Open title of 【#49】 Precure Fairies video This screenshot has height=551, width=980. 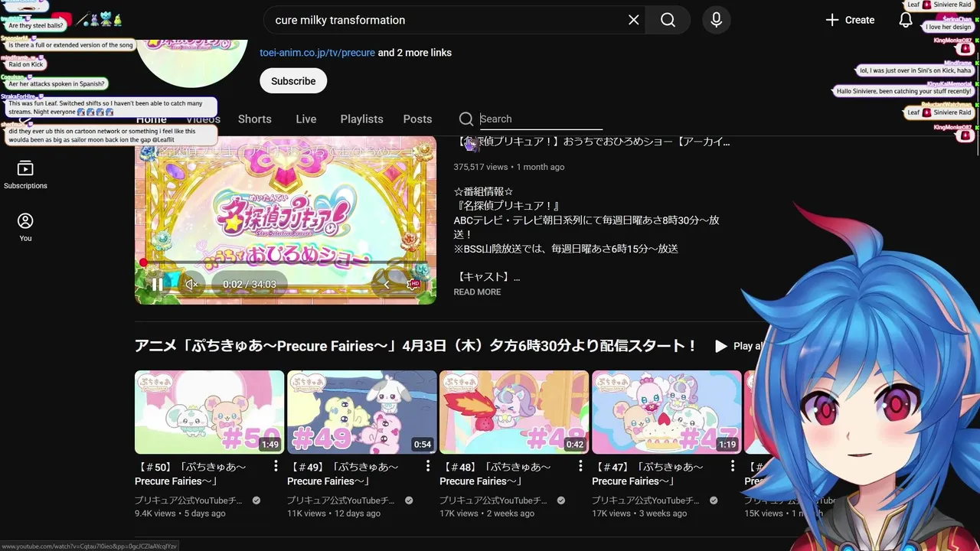pos(343,474)
